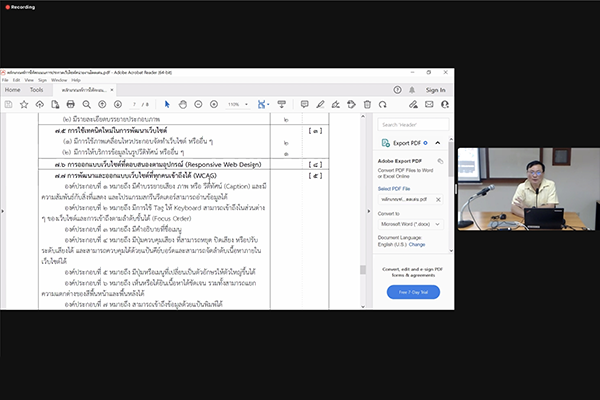The image size is (600, 400).
Task: Click the document vertical scrollbar thumb
Action: tap(363, 269)
